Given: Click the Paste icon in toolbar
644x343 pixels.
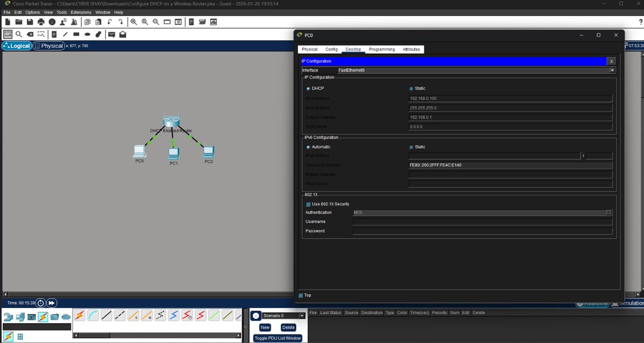Looking at the screenshot, I should click(98, 22).
